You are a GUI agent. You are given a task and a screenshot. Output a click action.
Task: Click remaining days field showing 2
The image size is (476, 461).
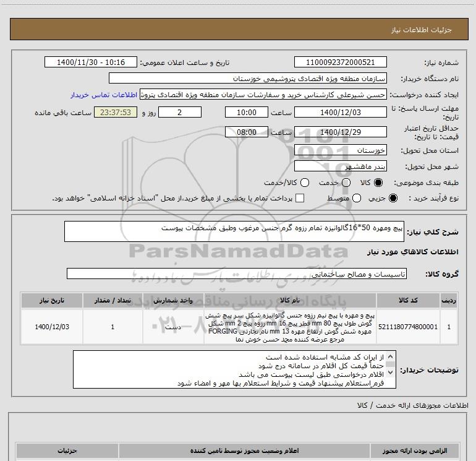(x=180, y=112)
